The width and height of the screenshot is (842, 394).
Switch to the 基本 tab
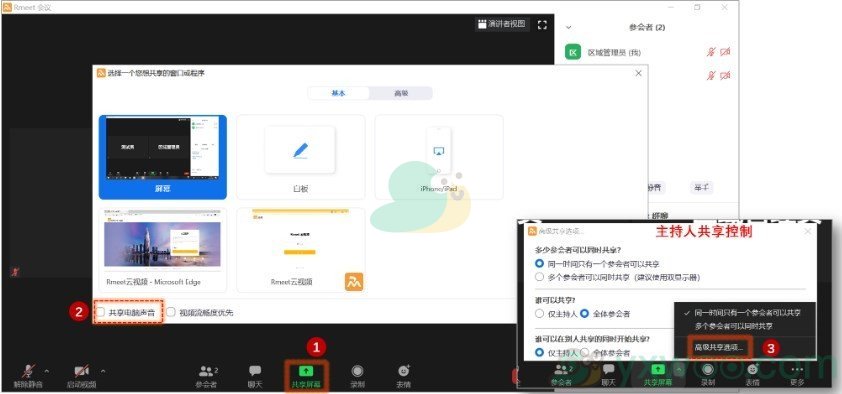click(x=338, y=93)
